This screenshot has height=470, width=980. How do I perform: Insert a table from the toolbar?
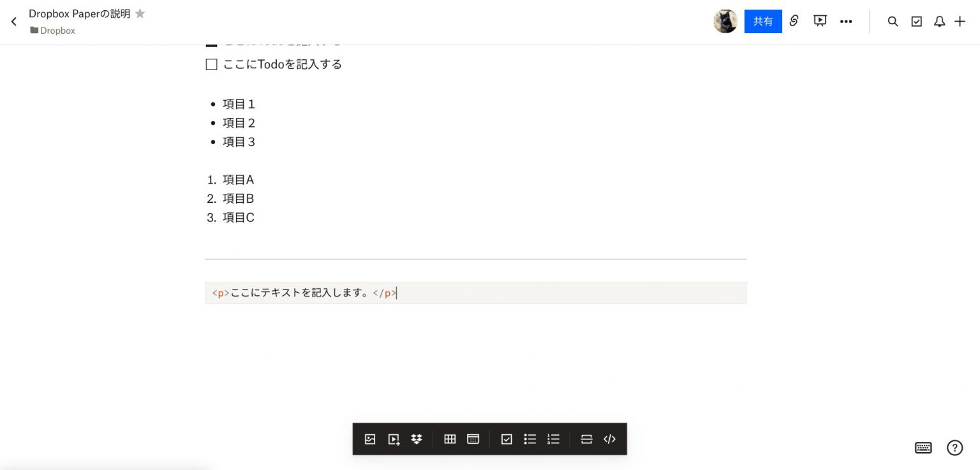tap(450, 439)
